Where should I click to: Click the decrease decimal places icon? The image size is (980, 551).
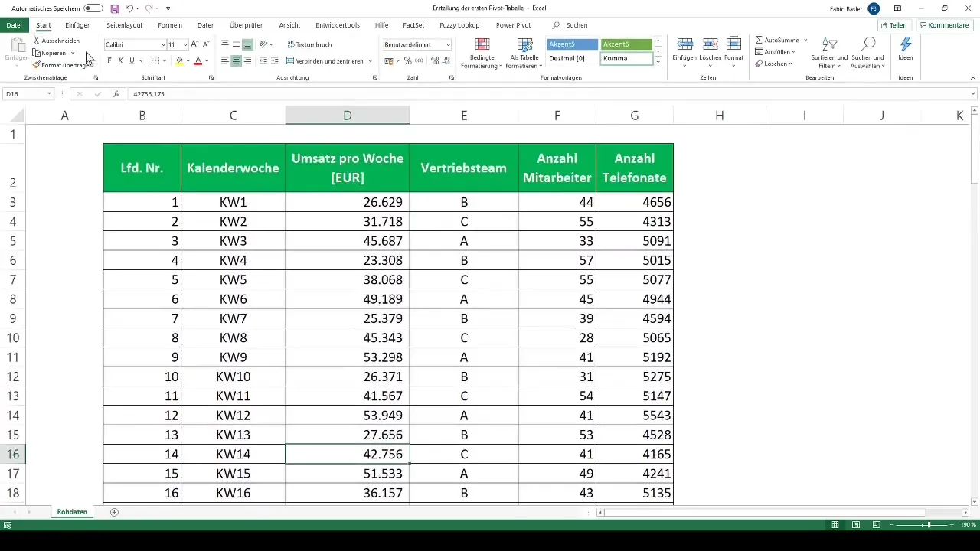[x=446, y=60]
